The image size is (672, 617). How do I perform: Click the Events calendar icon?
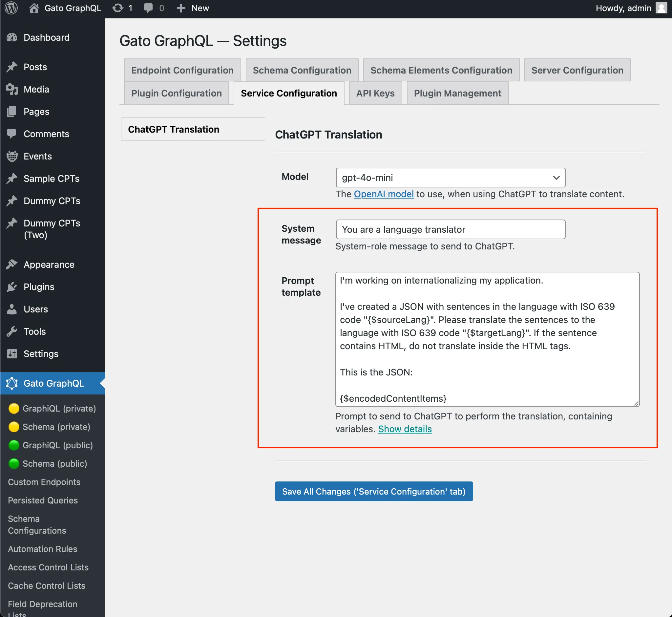(x=12, y=156)
